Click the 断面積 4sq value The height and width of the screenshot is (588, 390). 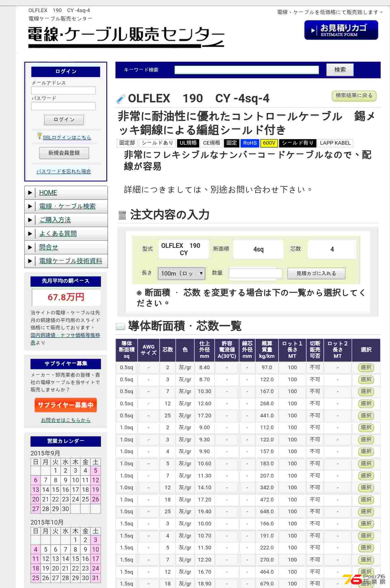[x=258, y=249]
